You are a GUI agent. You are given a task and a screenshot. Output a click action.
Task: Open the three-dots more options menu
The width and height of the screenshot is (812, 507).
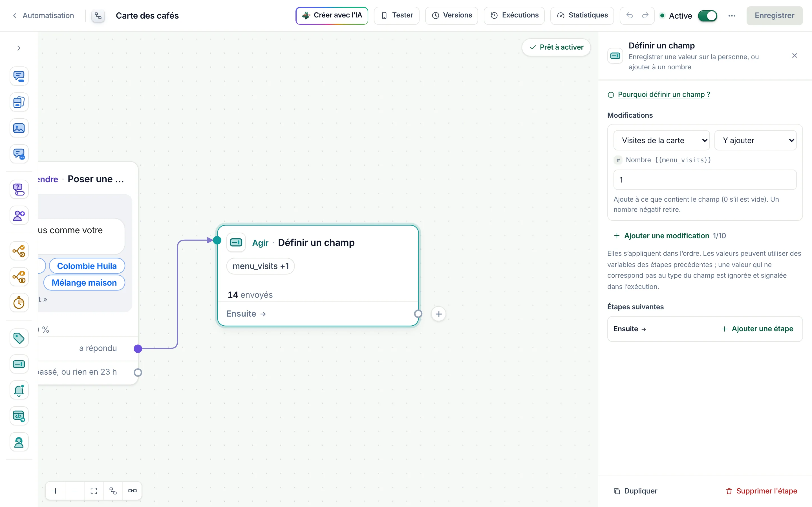tap(732, 15)
